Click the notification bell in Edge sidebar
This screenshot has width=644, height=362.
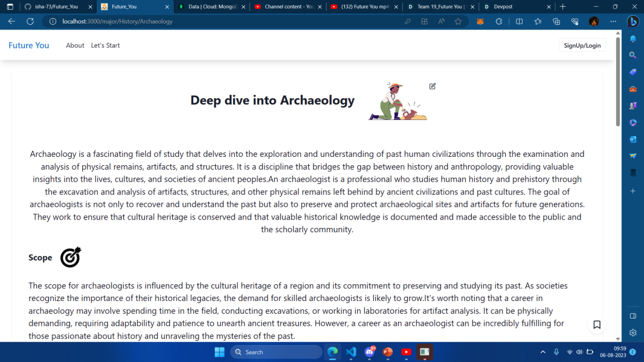633,39
